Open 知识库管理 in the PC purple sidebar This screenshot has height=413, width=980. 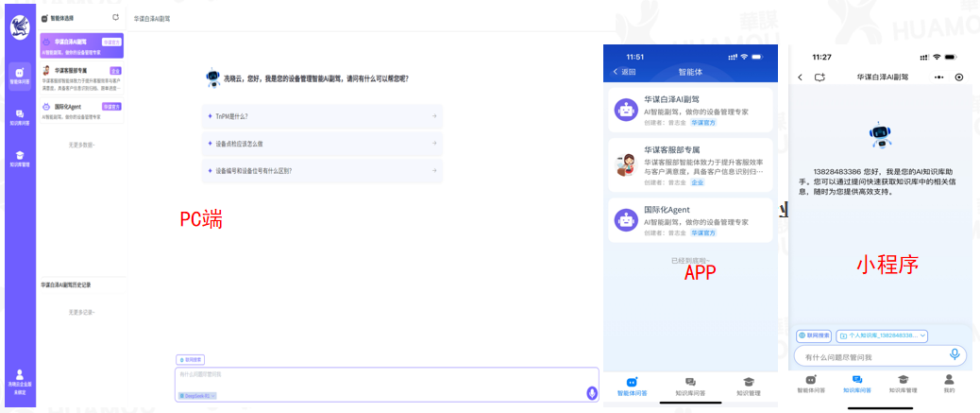20,159
